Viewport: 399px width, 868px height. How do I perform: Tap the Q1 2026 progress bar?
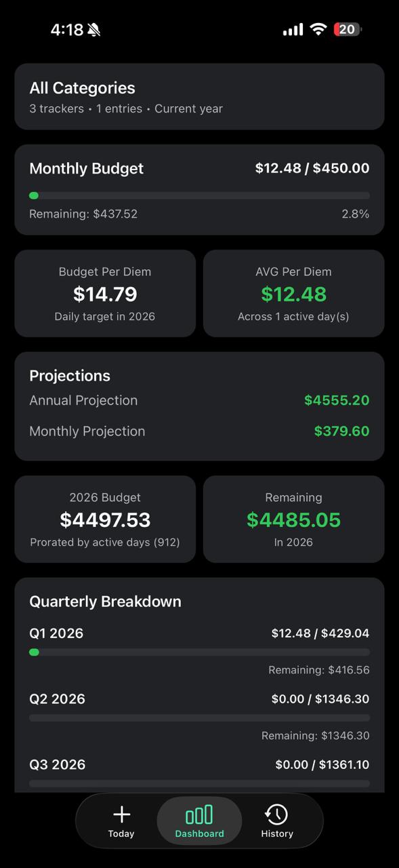point(199,652)
